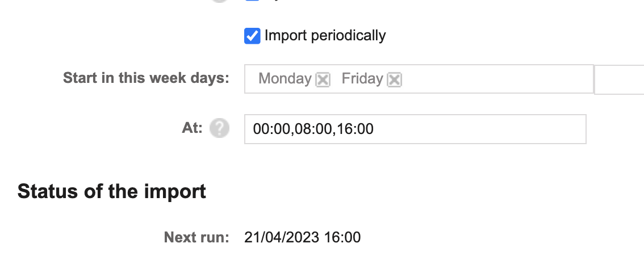Click the Import periodically label text
Image resolution: width=644 pixels, height=277 pixels.
[325, 36]
